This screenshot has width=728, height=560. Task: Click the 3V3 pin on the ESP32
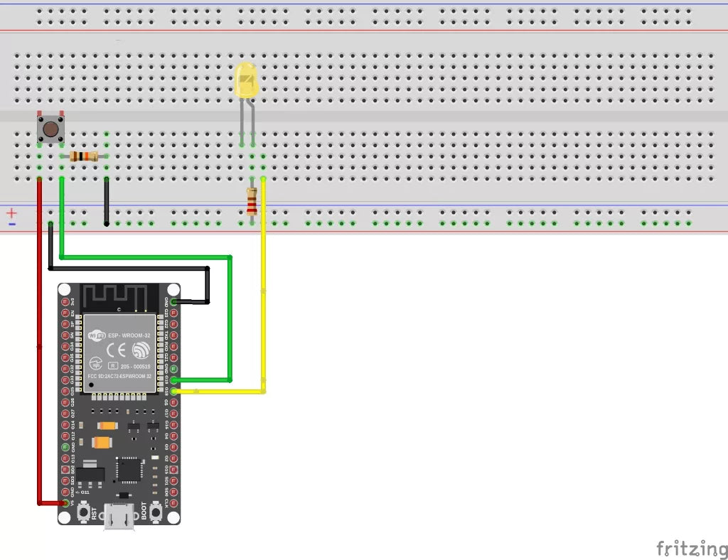[65, 301]
